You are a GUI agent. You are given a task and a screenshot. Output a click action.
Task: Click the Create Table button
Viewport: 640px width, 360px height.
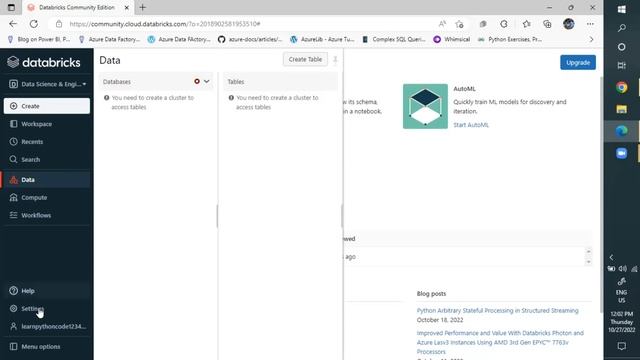tap(305, 59)
